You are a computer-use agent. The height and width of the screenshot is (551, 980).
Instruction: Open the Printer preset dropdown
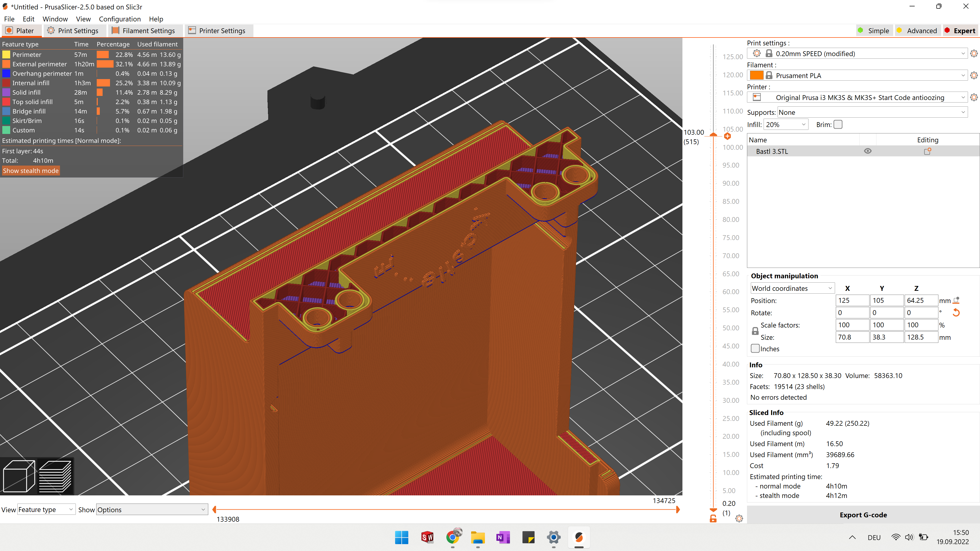point(857,97)
